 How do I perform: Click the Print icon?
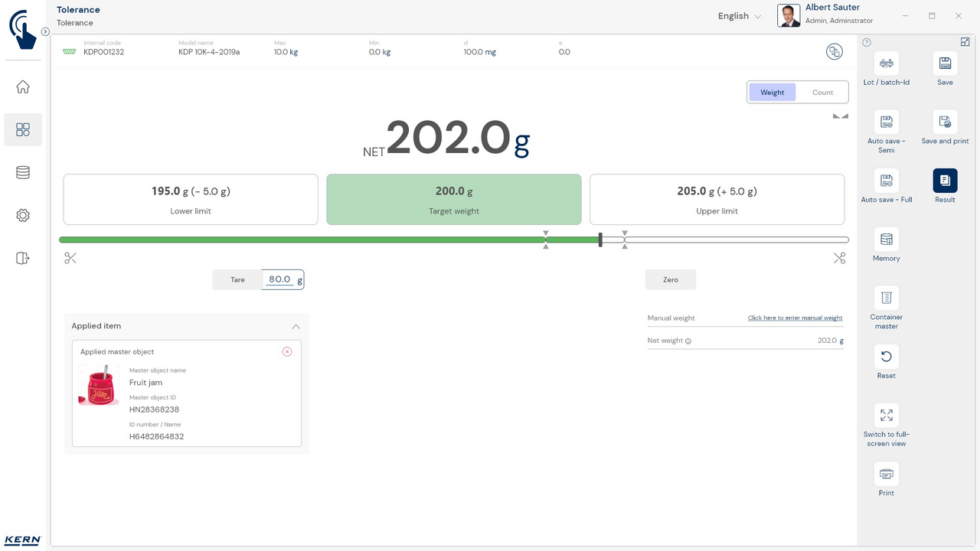pyautogui.click(x=886, y=474)
